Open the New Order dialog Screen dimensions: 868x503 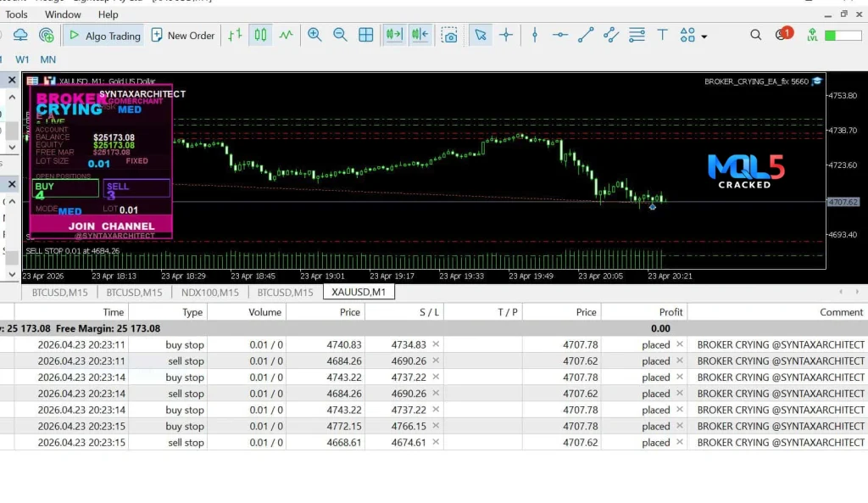[x=183, y=36]
